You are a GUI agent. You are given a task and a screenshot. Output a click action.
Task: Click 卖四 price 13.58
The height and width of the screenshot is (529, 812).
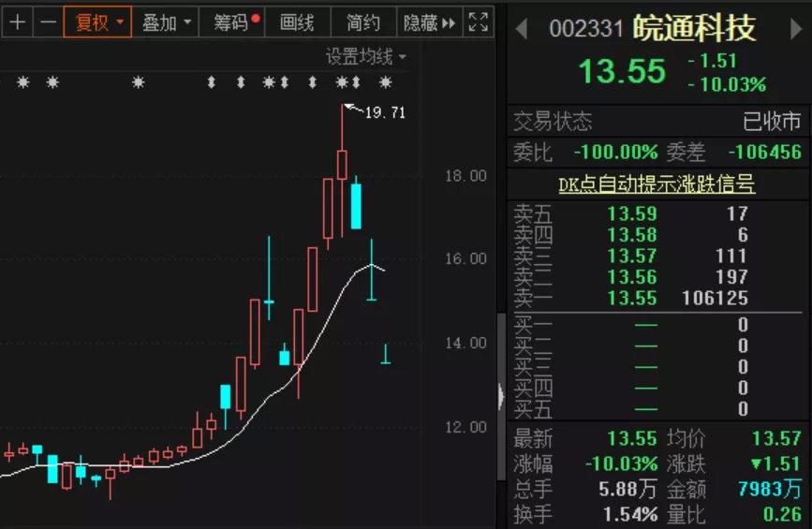(632, 235)
